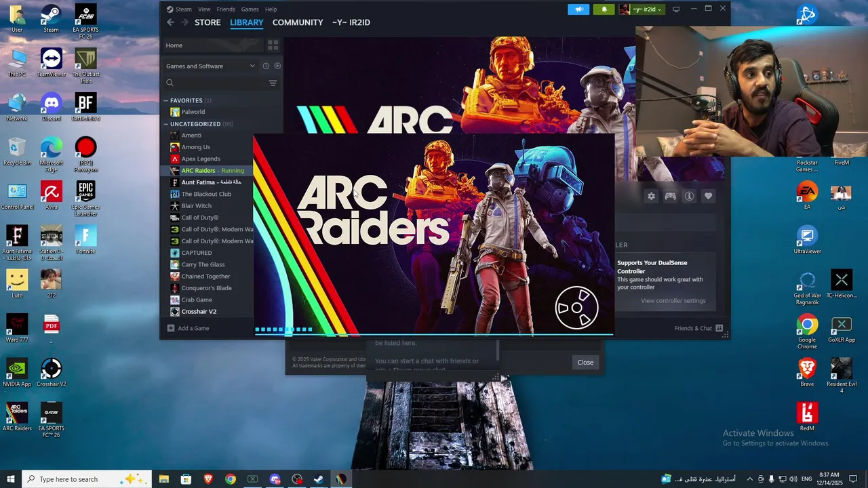Select The Outlast Trials desktop icon
The image size is (868, 488).
coord(86,66)
